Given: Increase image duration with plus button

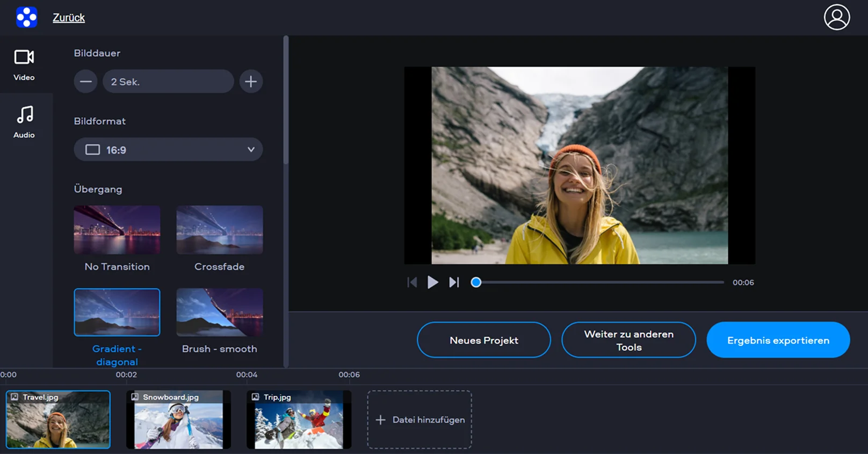Looking at the screenshot, I should 251,82.
